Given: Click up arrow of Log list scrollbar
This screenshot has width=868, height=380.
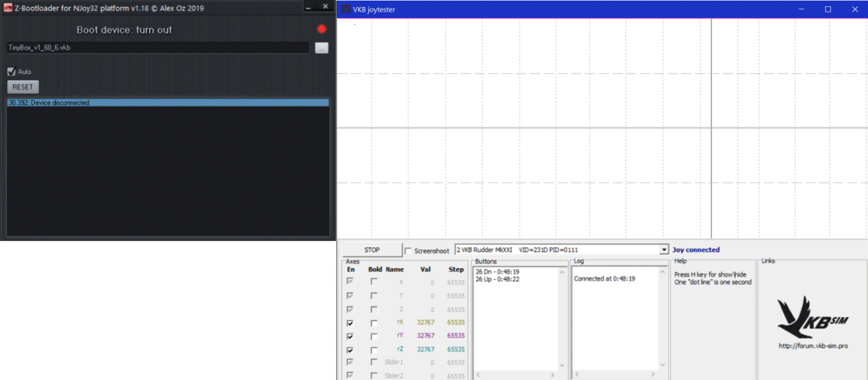Looking at the screenshot, I should coord(662,272).
